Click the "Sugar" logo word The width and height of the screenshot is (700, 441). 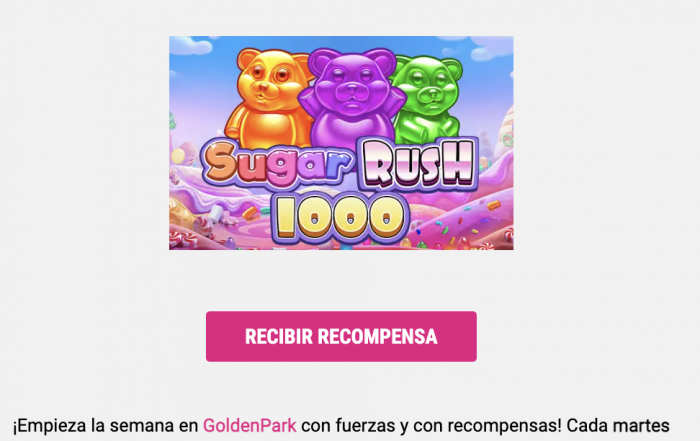point(279,162)
